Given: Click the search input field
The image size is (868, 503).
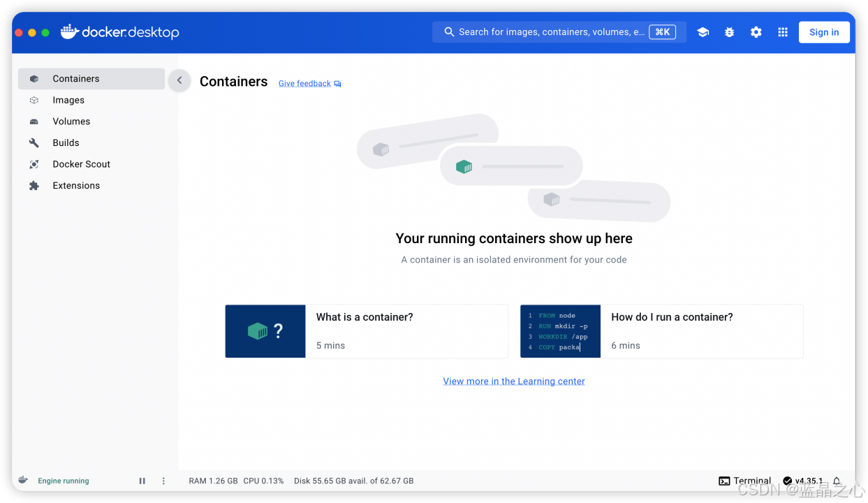Looking at the screenshot, I should click(559, 32).
